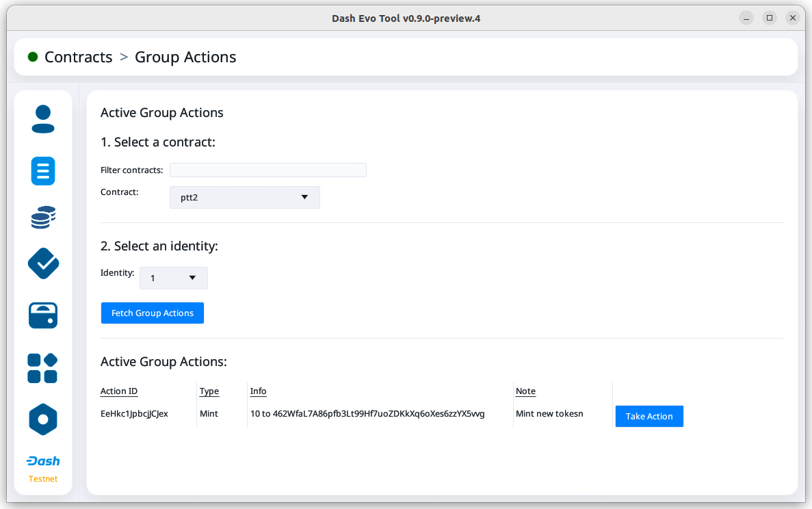This screenshot has height=509, width=812.
Task: Sort by the Action ID column header
Action: click(119, 391)
